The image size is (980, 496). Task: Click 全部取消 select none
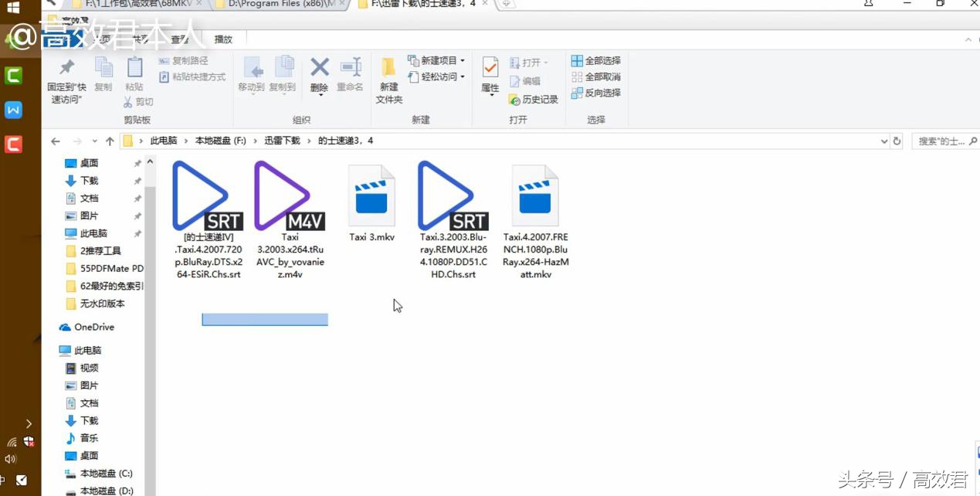tap(595, 77)
